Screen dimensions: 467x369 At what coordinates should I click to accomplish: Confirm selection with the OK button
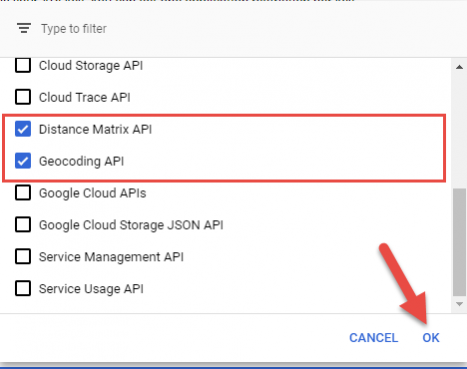pyautogui.click(x=431, y=338)
